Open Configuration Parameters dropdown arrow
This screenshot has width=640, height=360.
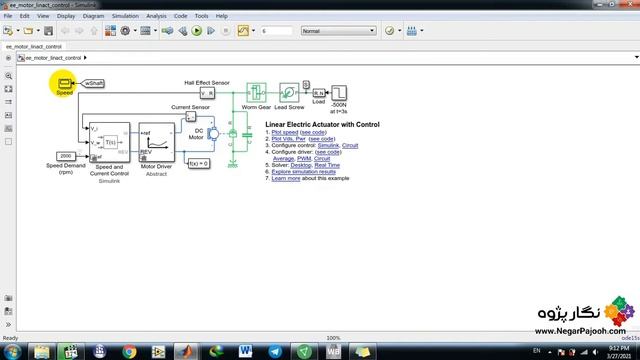[135, 31]
